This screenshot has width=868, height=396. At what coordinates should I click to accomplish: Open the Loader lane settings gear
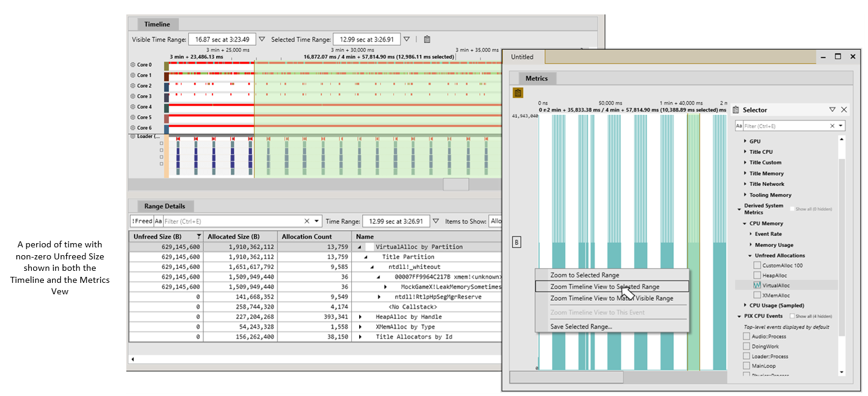(x=133, y=137)
